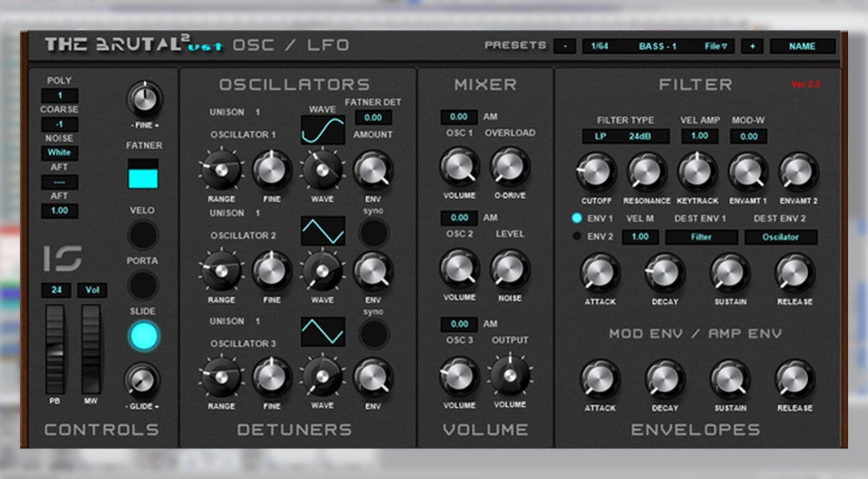868x479 pixels.
Task: Open the FILTER TYPE selector LP 24dB
Action: pos(626,136)
